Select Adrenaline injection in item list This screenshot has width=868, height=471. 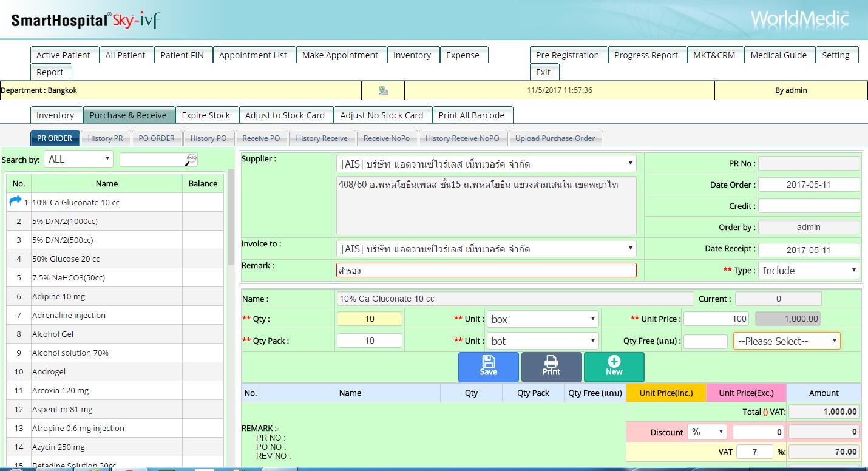pos(115,315)
